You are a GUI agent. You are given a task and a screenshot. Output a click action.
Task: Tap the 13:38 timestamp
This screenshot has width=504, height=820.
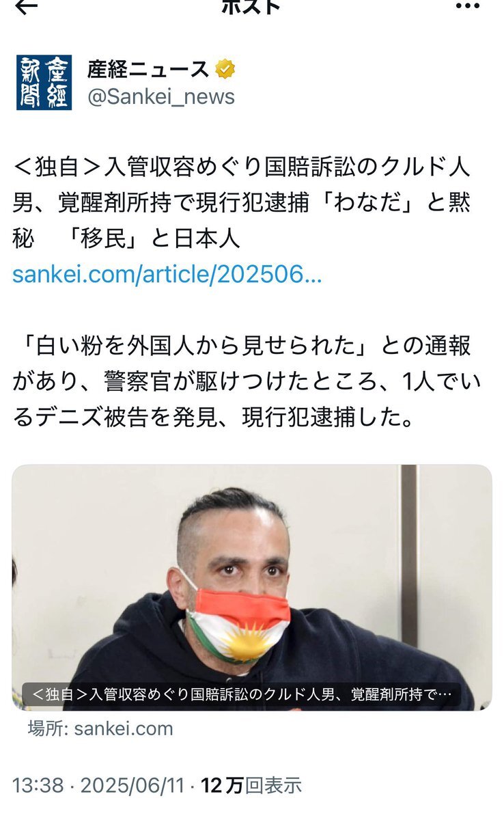click(38, 786)
